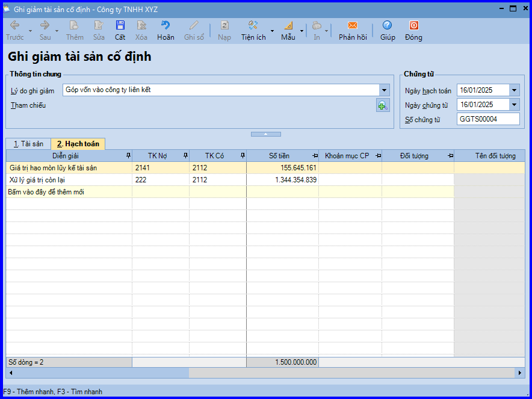
Task: Switch to the Tài sản tab
Action: [x=28, y=144]
